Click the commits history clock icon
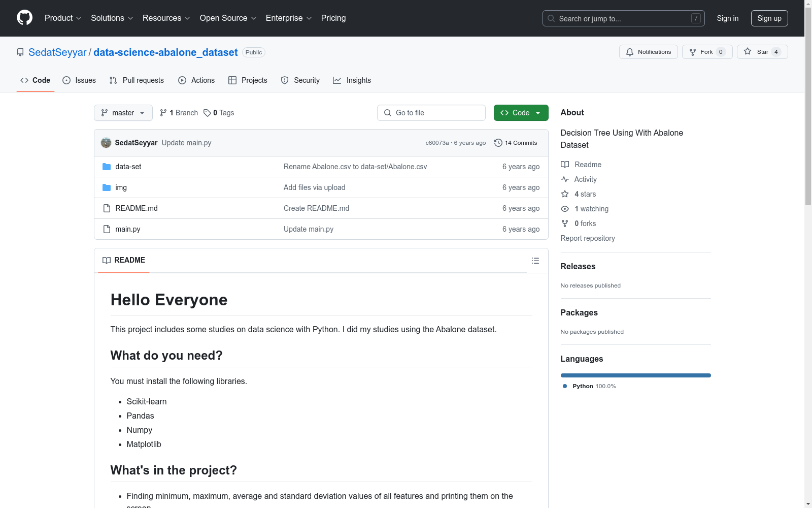 pos(498,143)
